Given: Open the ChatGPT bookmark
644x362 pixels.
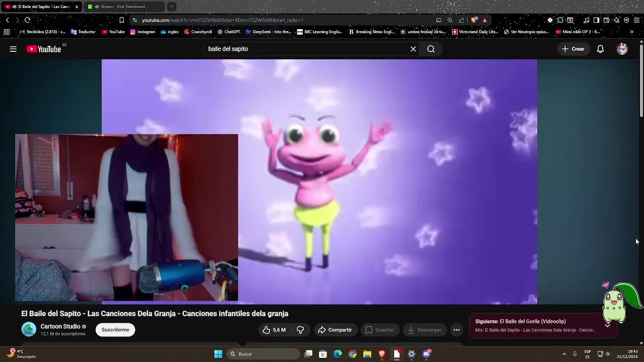Looking at the screenshot, I should (x=229, y=32).
